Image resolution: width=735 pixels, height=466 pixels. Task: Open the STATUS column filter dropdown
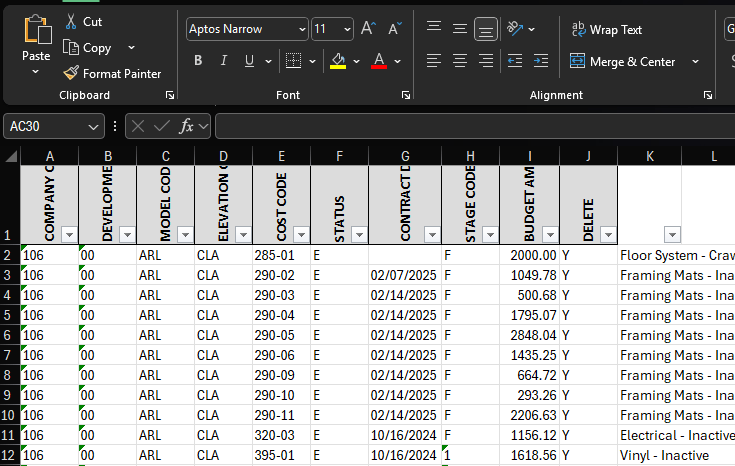(x=359, y=234)
